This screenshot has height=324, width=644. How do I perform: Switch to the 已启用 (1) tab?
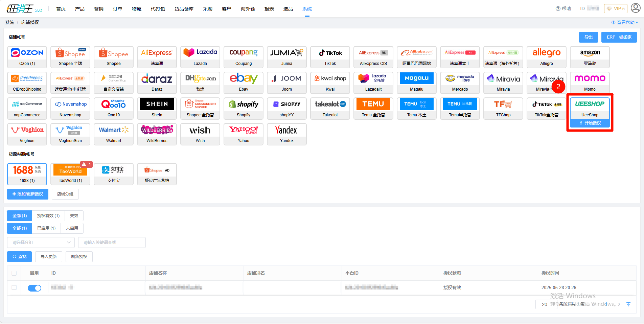click(46, 228)
